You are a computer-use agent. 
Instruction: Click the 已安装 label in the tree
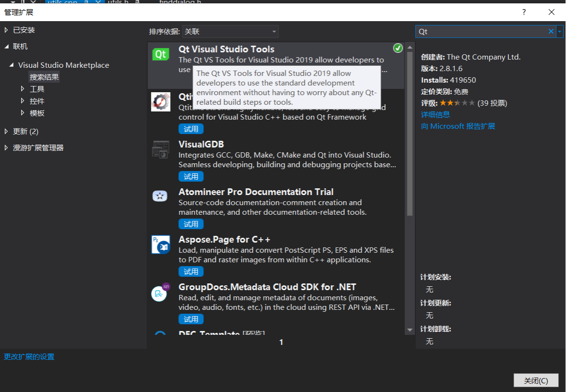tap(24, 30)
